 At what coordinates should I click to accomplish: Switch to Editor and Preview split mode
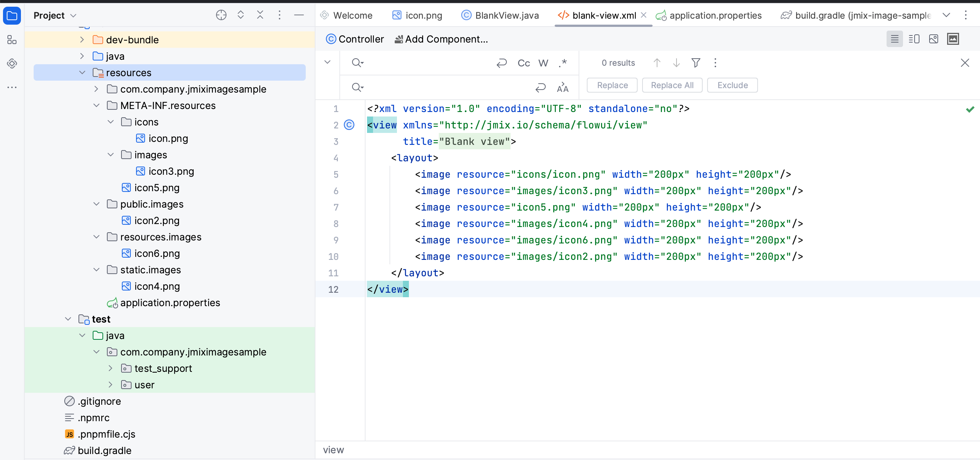click(914, 39)
